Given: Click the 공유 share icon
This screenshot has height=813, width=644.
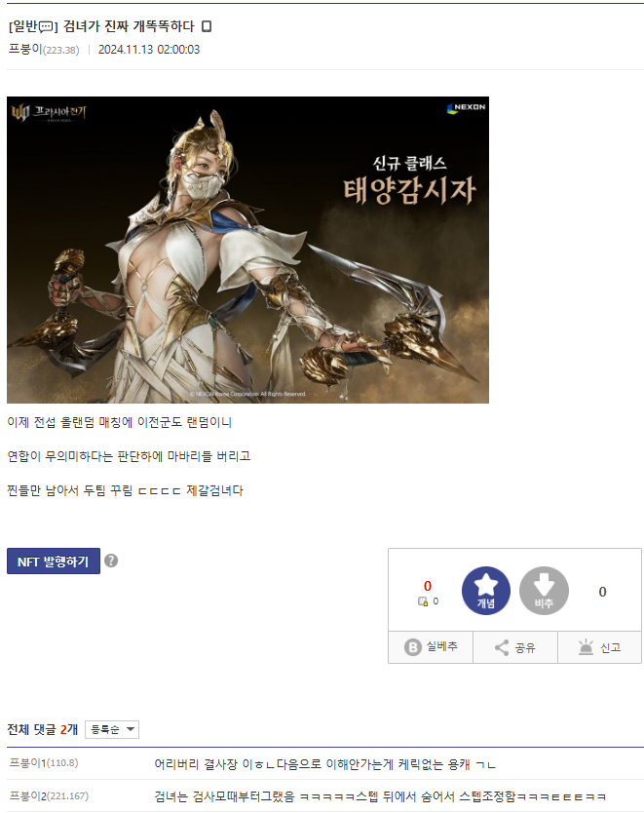Looking at the screenshot, I should (x=501, y=647).
